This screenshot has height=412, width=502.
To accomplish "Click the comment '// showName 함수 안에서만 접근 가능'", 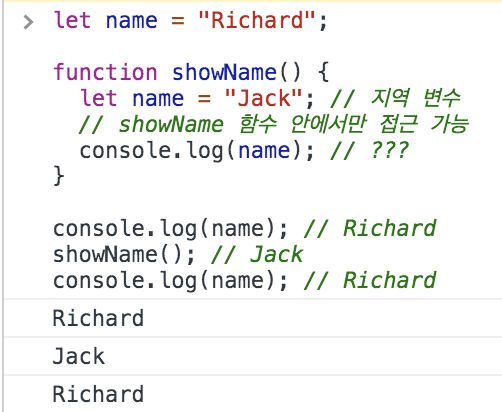I will (x=274, y=124).
